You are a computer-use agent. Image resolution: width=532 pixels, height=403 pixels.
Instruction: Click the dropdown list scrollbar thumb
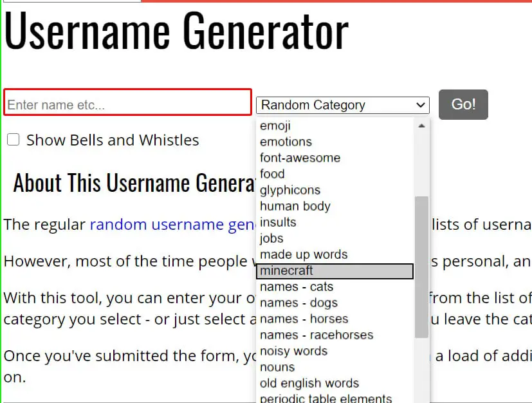422,267
